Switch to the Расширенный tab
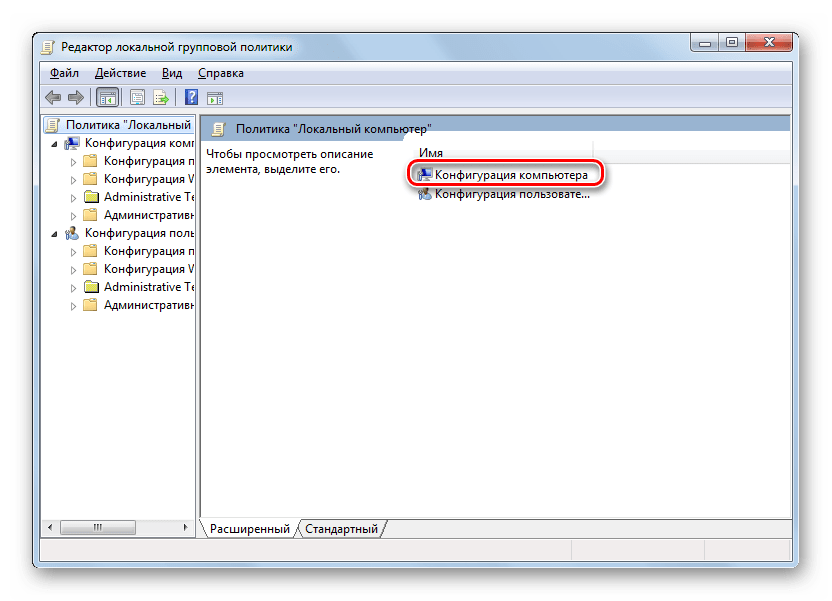 pyautogui.click(x=249, y=529)
